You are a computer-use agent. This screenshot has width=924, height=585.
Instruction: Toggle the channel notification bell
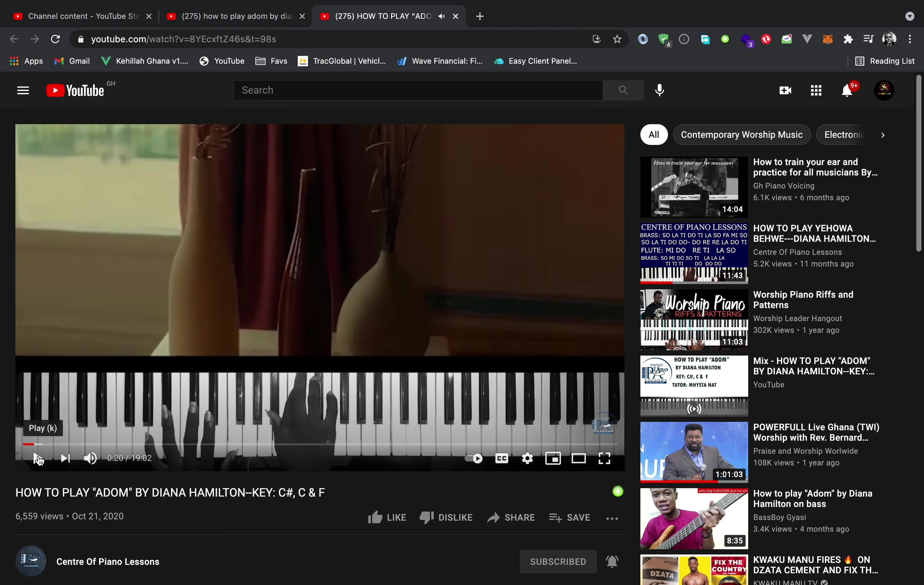tap(612, 561)
